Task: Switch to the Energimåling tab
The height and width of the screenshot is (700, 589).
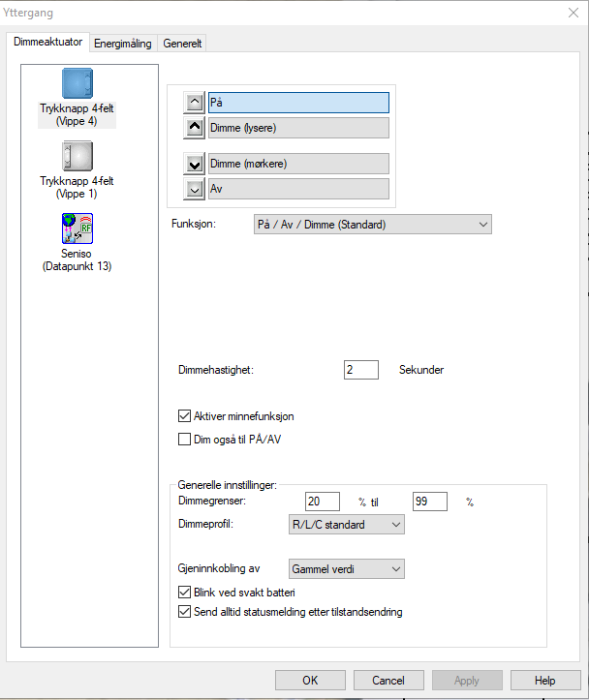Action: (x=123, y=44)
